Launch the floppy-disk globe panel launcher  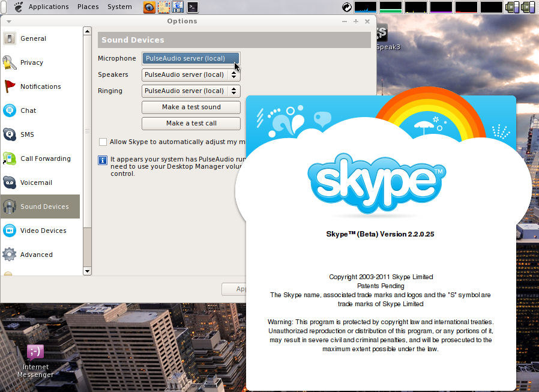[178, 7]
